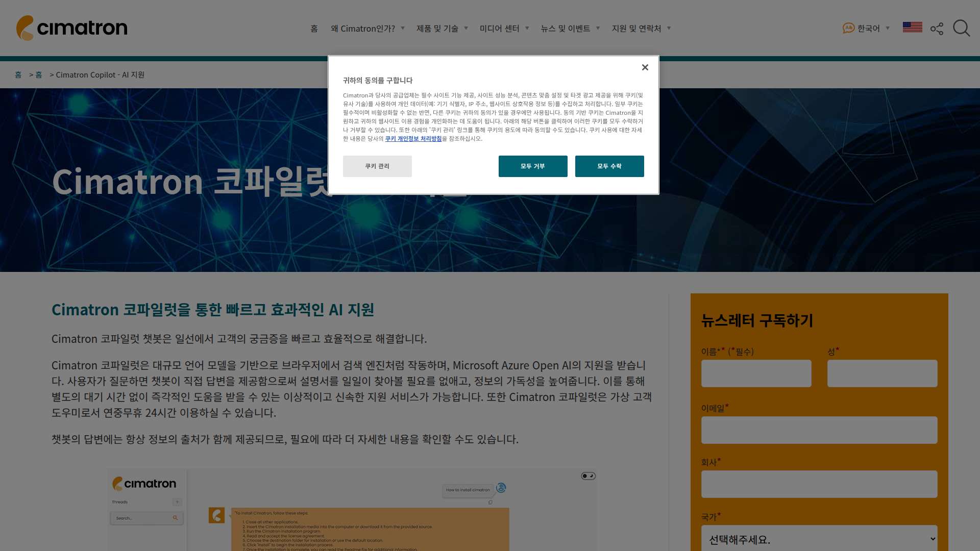Click the plus icon beside Threads
Viewport: 980px width, 551px height.
pos(177,502)
